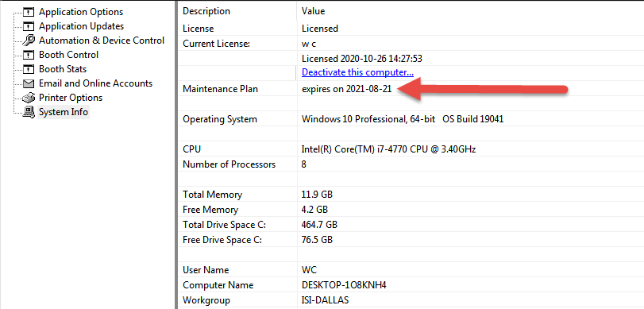The width and height of the screenshot is (644, 309).
Task: Click the CPU row value text
Action: click(x=388, y=149)
